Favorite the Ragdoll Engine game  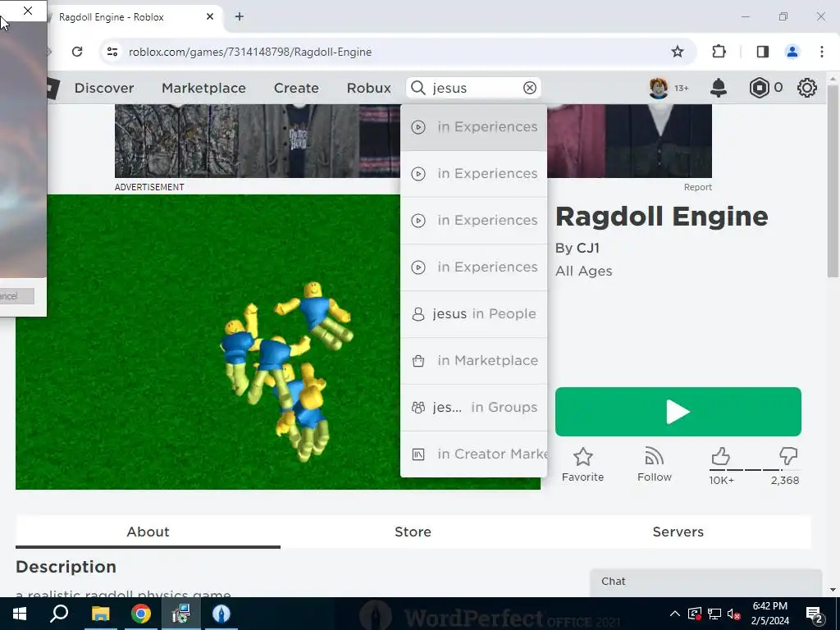click(583, 465)
